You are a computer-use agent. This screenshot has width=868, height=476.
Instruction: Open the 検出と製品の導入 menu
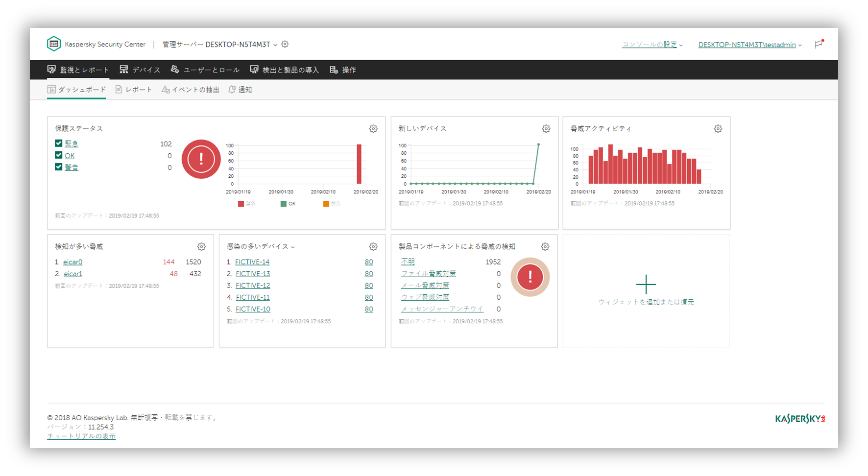coord(285,70)
